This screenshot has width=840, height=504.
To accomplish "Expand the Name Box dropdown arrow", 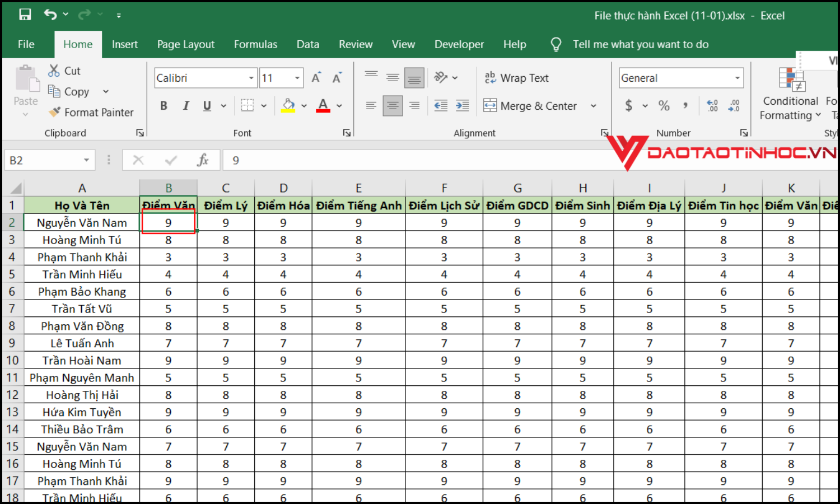I will [86, 160].
